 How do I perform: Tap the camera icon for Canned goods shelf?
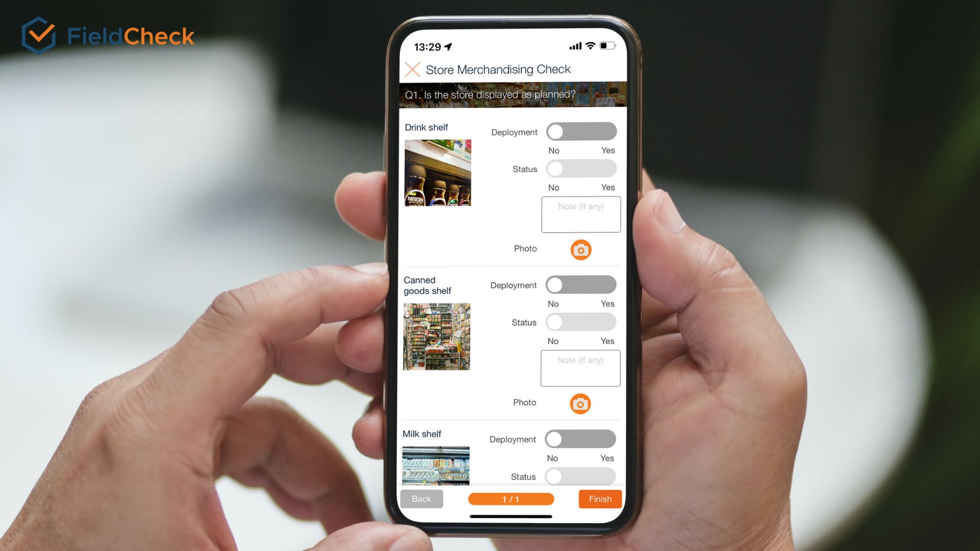tap(579, 403)
